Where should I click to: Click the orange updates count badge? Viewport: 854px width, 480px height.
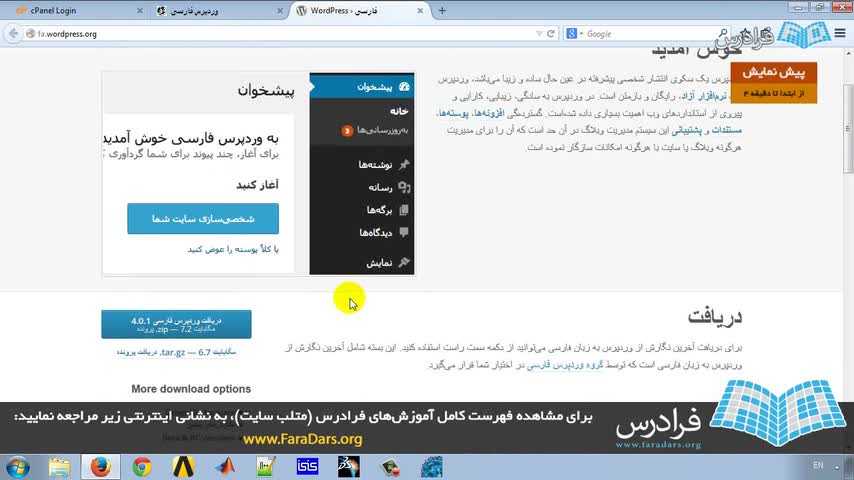pyautogui.click(x=347, y=131)
